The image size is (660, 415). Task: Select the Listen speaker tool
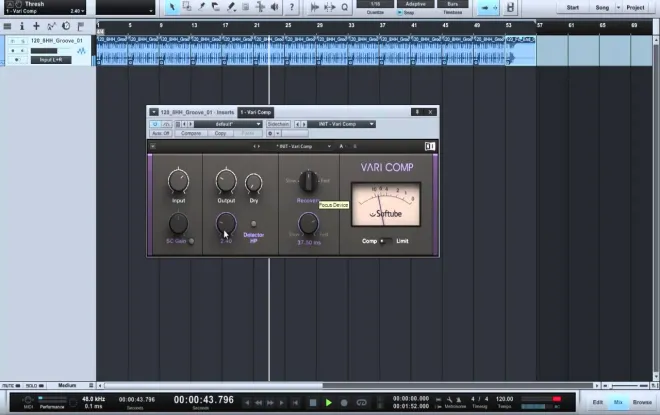274,7
